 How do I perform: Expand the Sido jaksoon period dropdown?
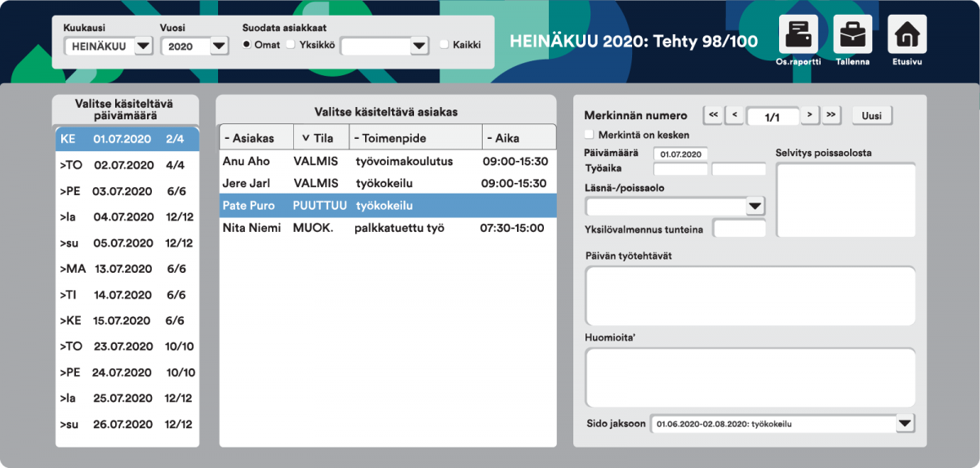tap(904, 424)
